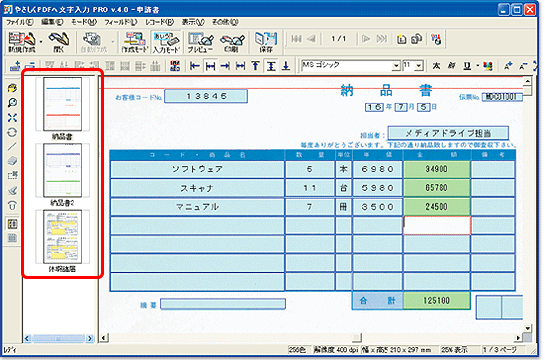545x360 pixels.
Task: Select the magnifier zoom tool
Action: [12, 103]
